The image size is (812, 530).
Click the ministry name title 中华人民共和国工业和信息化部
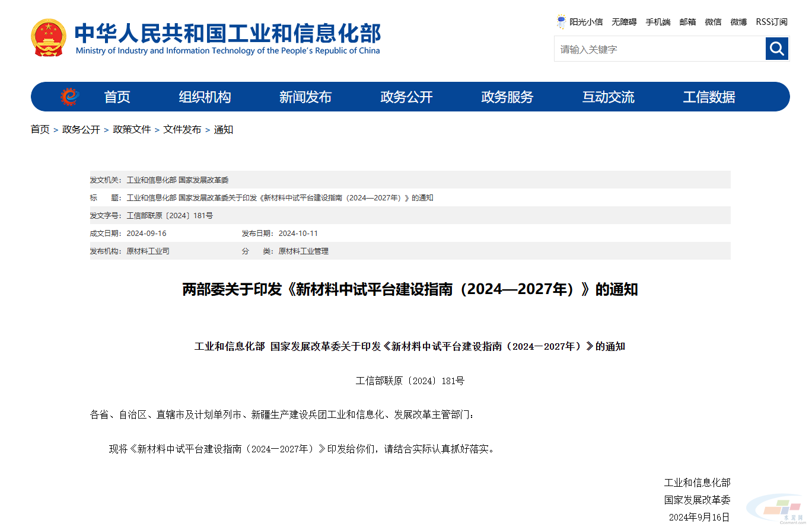[x=228, y=33]
